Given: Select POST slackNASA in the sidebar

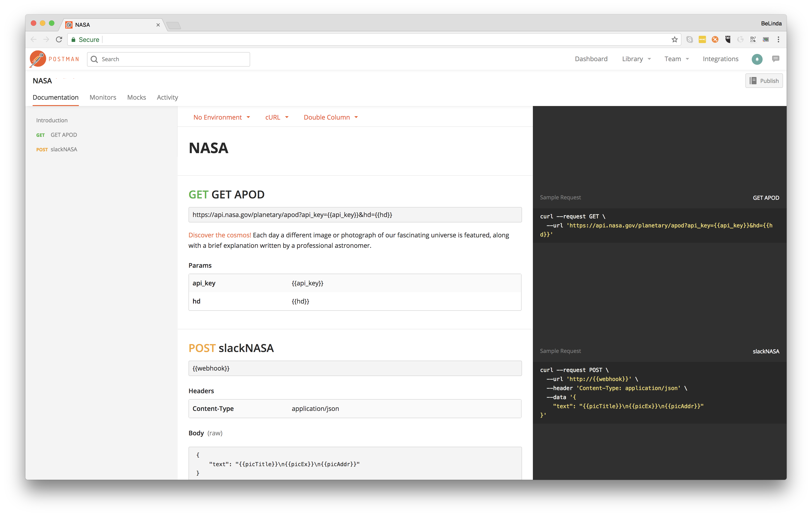Looking at the screenshot, I should coord(57,149).
